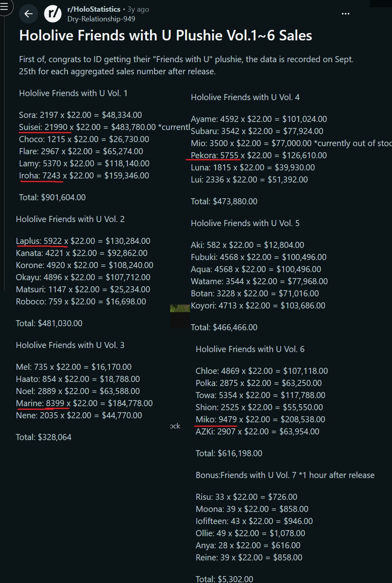The height and width of the screenshot is (583, 392).
Task: Open the r/HoloStatistics community avatar
Action: coord(53,14)
